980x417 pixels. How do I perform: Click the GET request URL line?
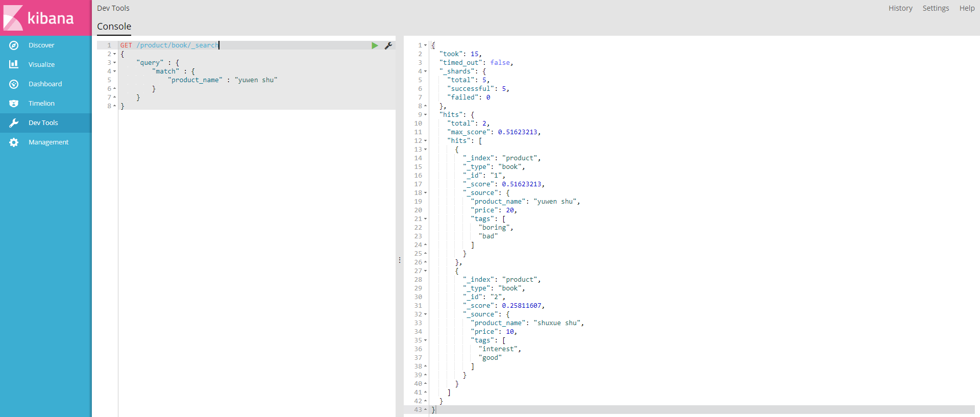169,45
